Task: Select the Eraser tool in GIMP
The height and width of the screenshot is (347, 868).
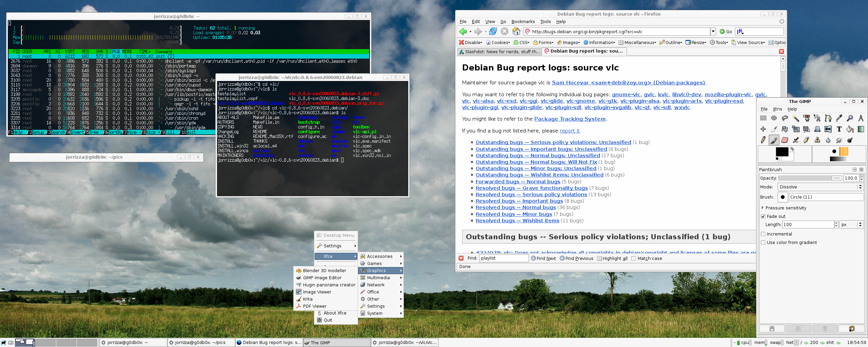Action: pos(785,140)
